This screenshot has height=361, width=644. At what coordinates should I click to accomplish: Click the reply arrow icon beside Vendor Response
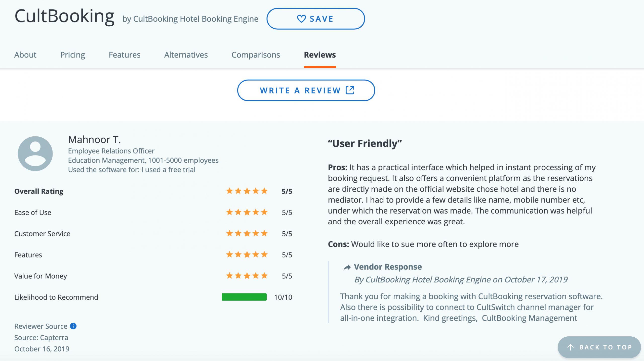(347, 267)
